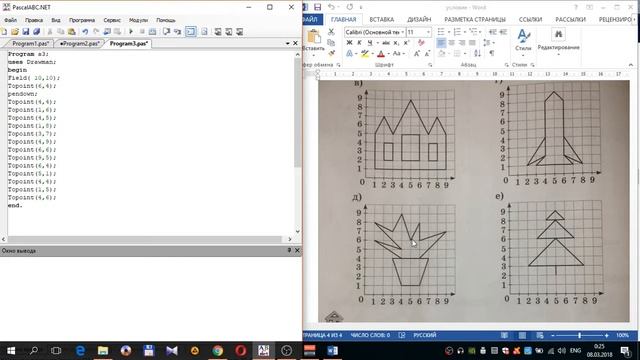The width and height of the screenshot is (640, 360).
Task: Save Word document from quick access toolbar
Action: 317,7
